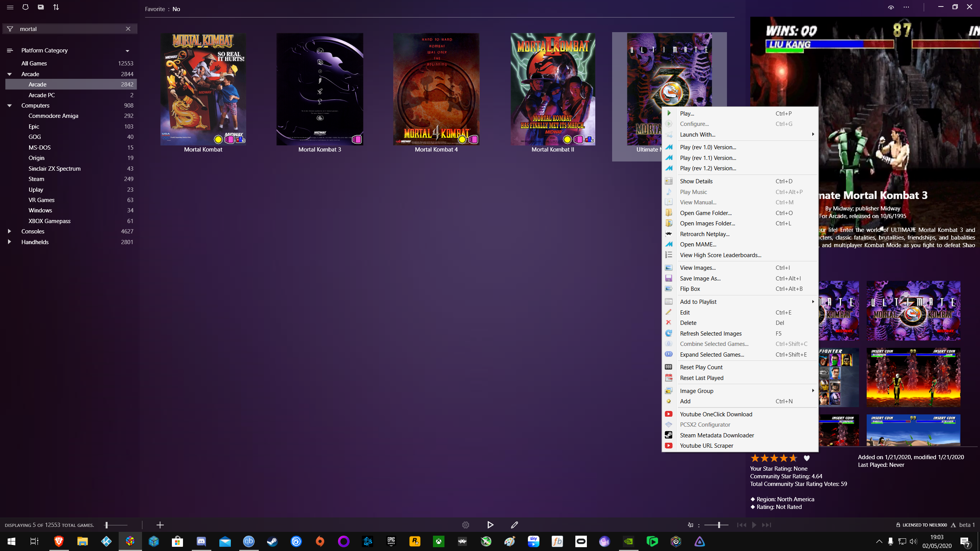980x551 pixels.
Task: Click the settings gear in bottom bar
Action: pos(466,525)
